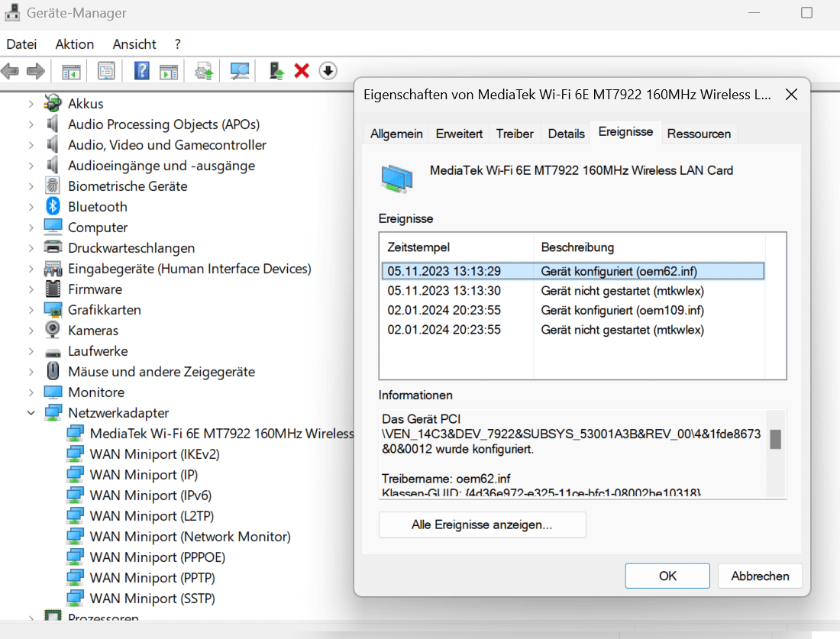Viewport: 840px width, 639px height.
Task: Expand the Monitore category
Action: point(31,392)
